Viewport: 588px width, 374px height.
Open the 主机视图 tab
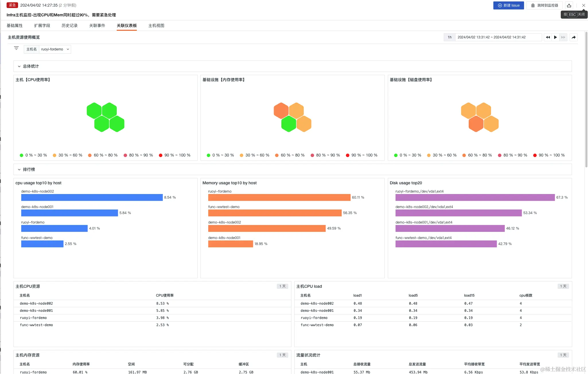point(156,26)
